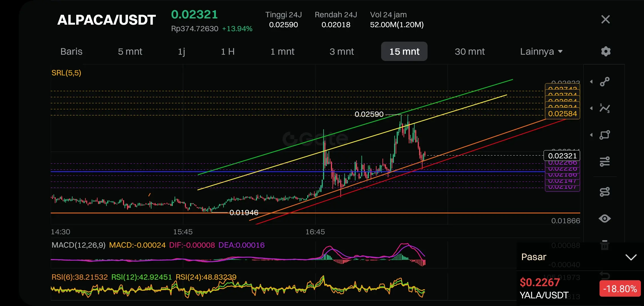
Task: Select the rectangle shape drawing tool
Action: [x=605, y=135]
